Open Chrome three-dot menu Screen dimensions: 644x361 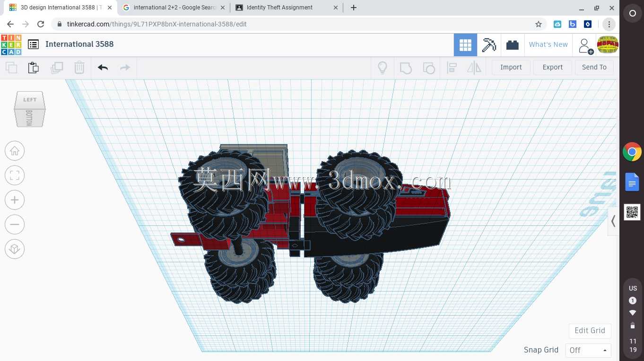point(609,24)
